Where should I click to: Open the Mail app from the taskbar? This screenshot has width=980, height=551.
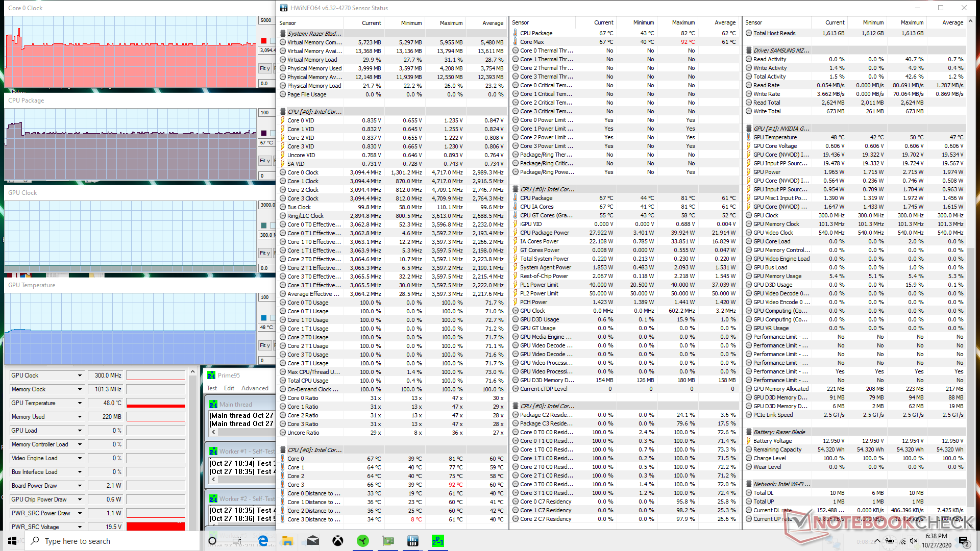point(313,541)
